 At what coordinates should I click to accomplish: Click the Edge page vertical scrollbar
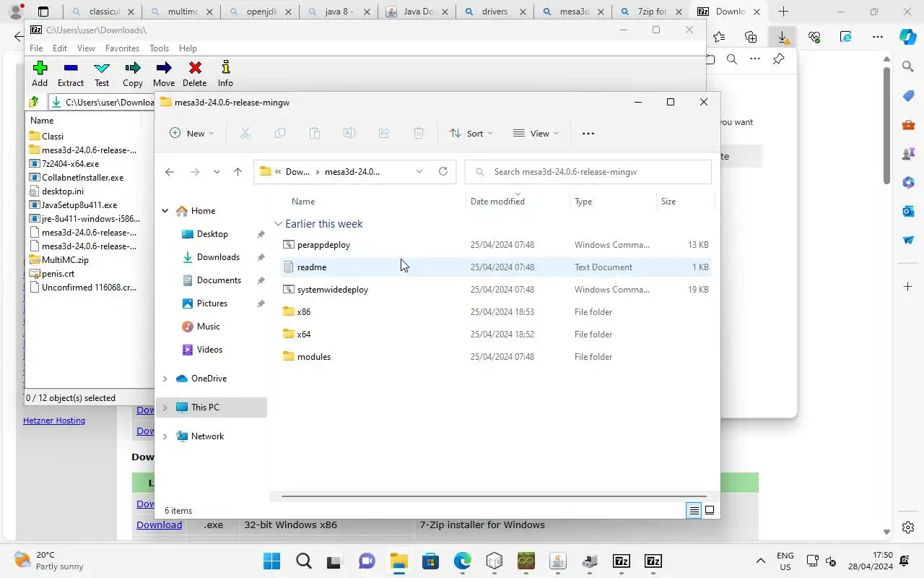point(887,126)
